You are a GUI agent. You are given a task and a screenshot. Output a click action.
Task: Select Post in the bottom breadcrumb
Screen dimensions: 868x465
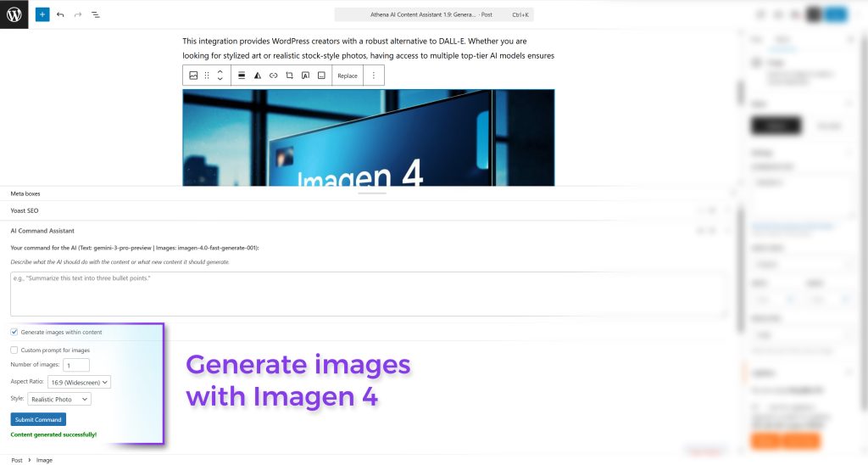click(17, 460)
